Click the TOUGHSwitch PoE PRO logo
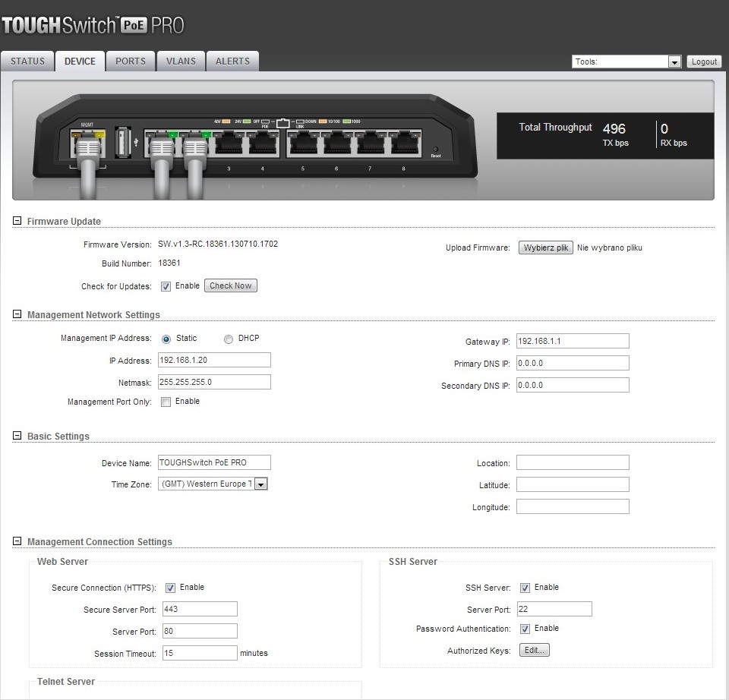The image size is (729, 700). tap(93, 25)
